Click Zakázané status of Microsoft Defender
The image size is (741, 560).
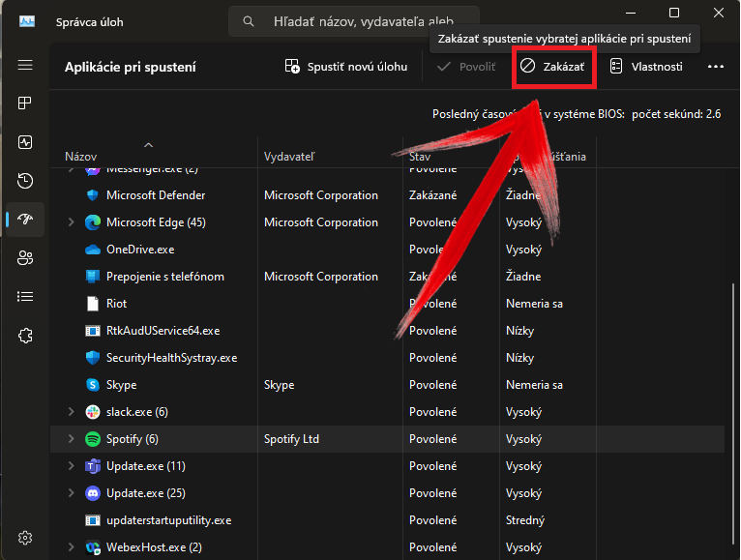coord(432,195)
